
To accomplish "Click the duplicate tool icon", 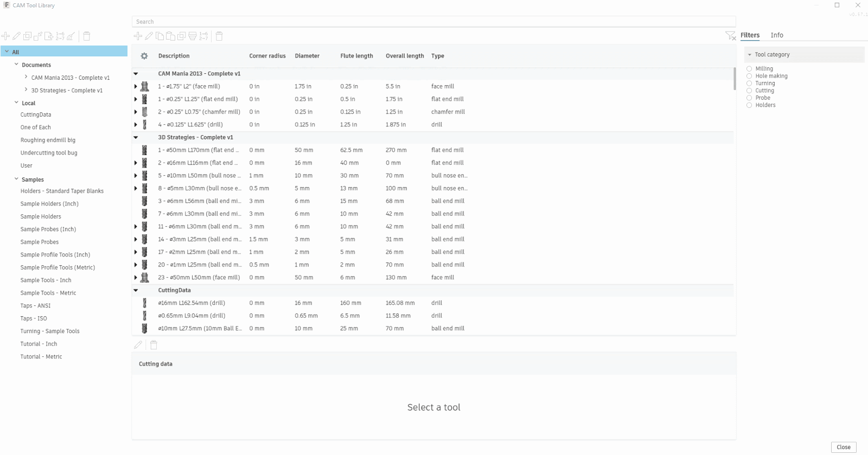I will [x=181, y=36].
